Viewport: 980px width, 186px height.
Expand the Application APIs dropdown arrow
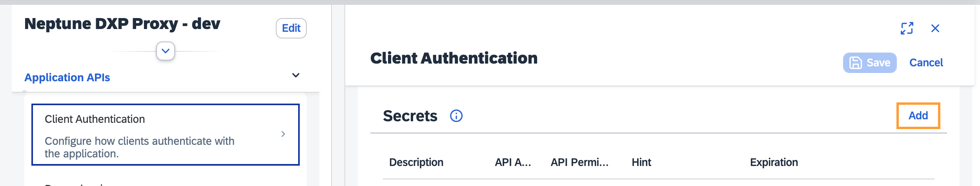pyautogui.click(x=296, y=75)
